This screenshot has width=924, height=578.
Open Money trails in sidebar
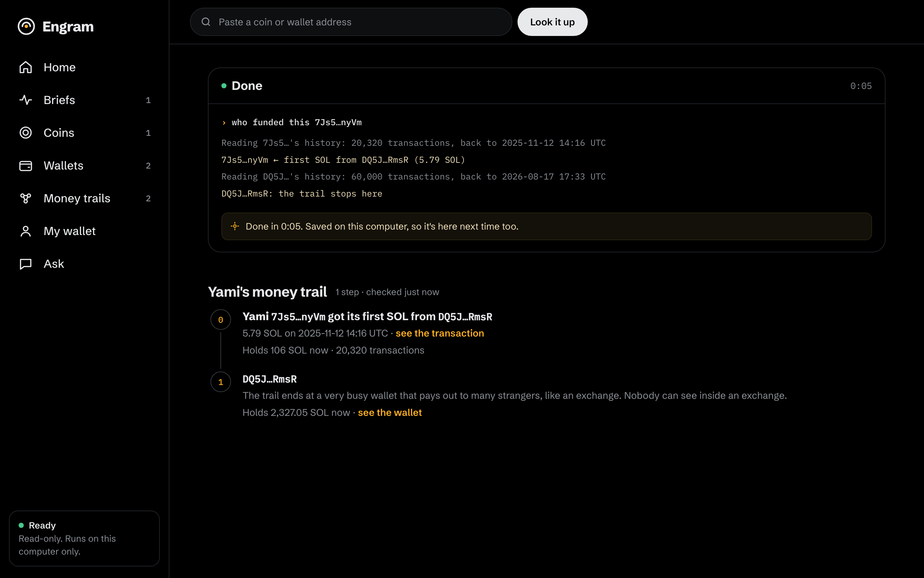[x=84, y=198]
